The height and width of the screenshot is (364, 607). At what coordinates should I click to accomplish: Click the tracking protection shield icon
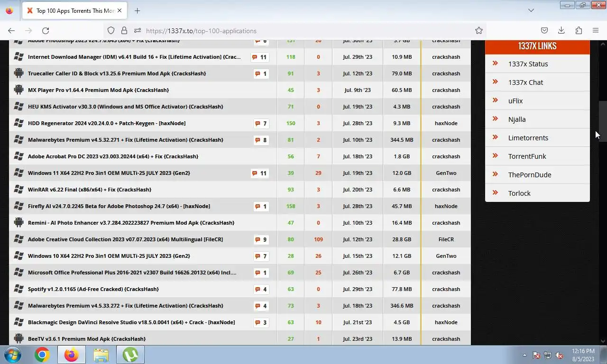pyautogui.click(x=111, y=30)
